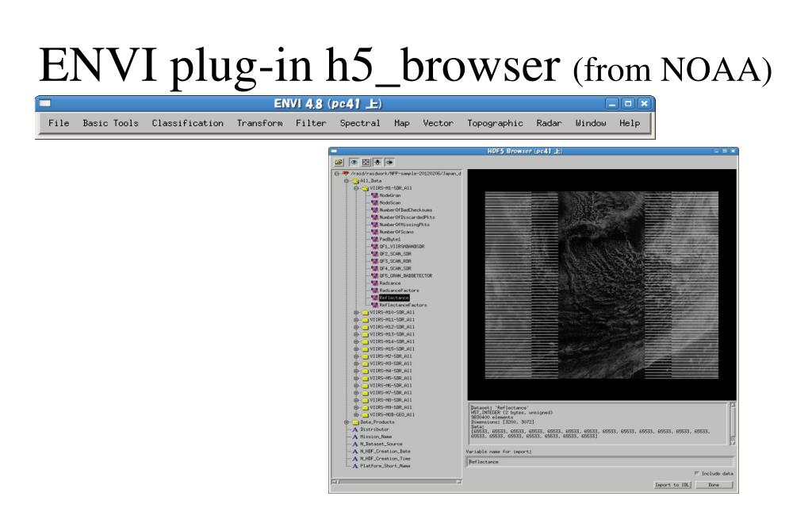Select the QF5_GRAN_BADDETECTOR dataset

point(405,275)
